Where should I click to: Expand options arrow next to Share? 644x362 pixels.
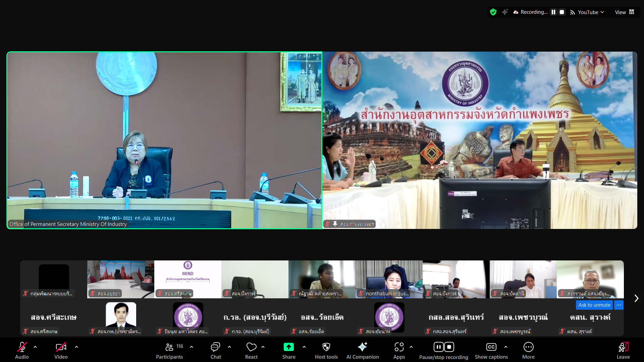[304, 347]
